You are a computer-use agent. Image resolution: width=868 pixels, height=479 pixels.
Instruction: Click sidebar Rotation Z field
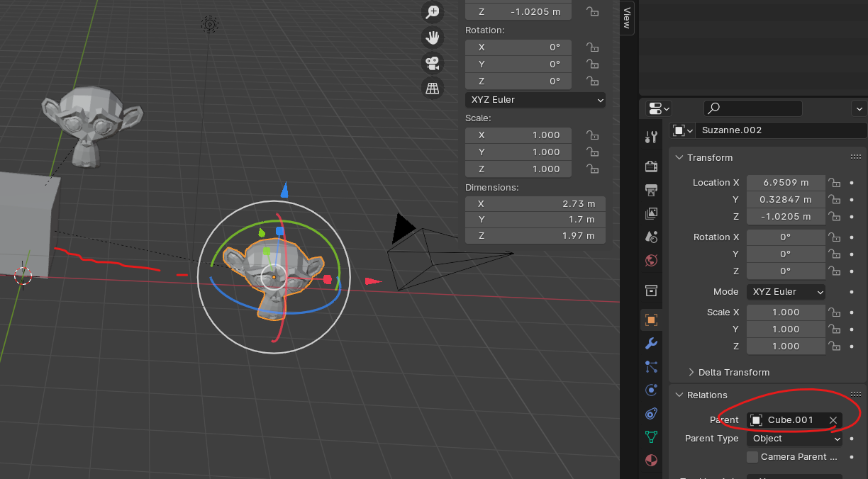point(518,81)
